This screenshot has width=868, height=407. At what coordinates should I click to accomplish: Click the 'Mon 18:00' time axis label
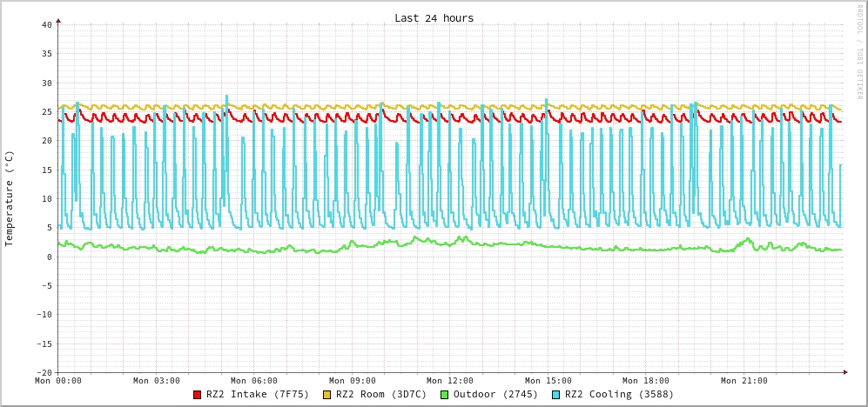pos(646,380)
